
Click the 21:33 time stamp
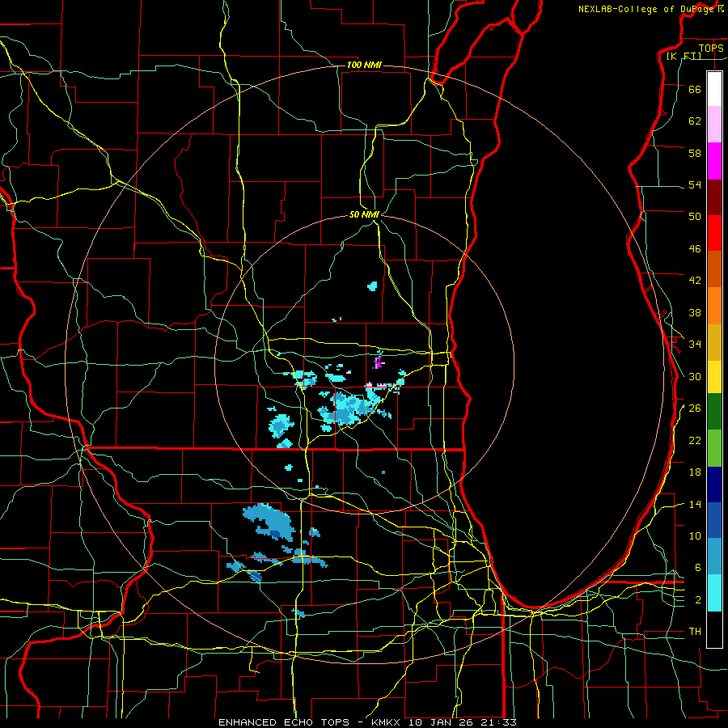click(500, 722)
